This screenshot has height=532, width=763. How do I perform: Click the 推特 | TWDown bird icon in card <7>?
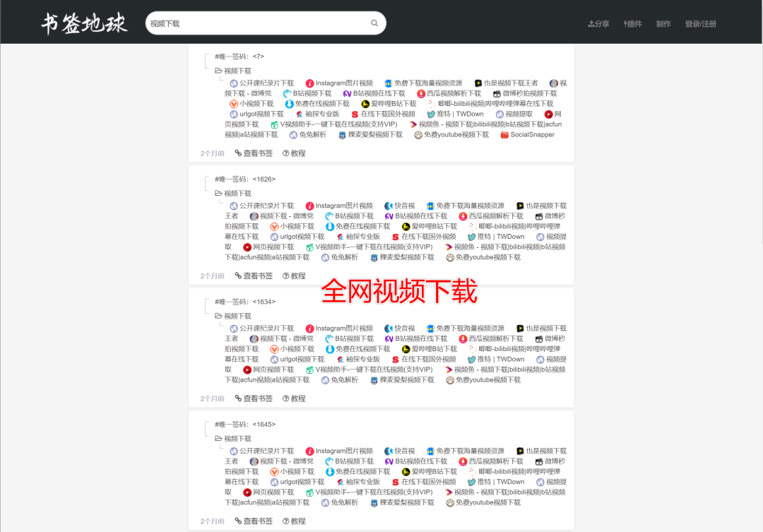431,114
